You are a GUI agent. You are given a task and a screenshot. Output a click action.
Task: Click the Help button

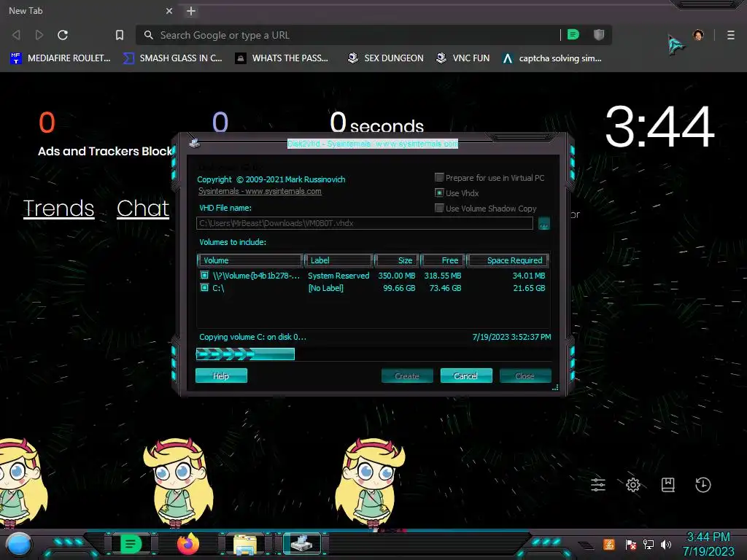(x=221, y=376)
